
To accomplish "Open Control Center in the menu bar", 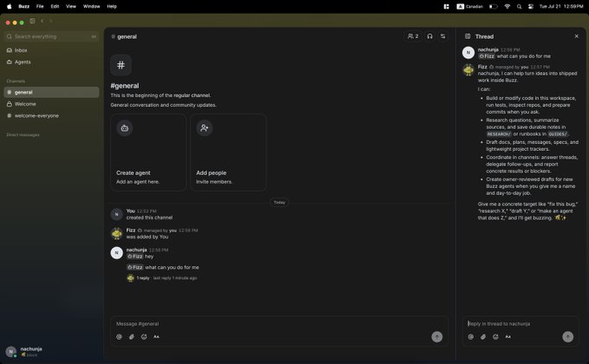I will 531,6.
